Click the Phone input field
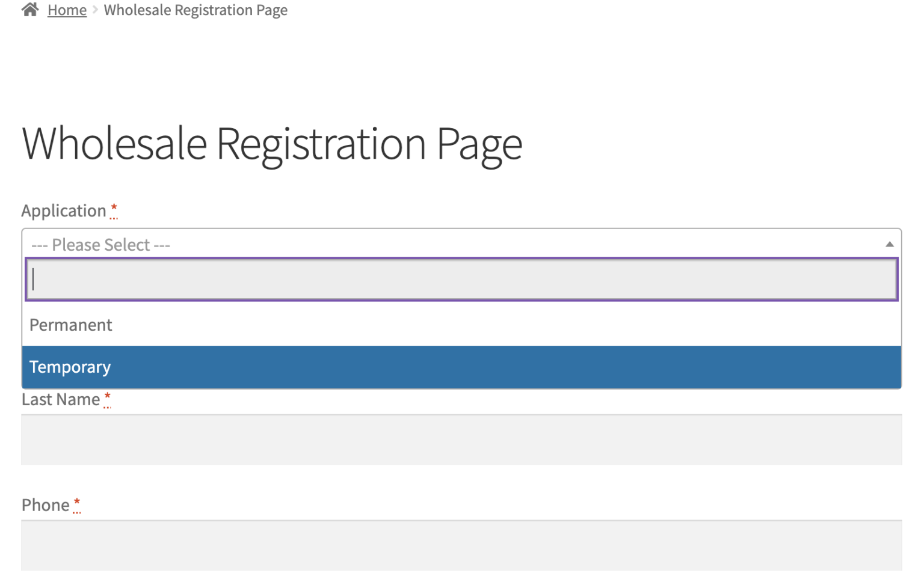 click(461, 545)
